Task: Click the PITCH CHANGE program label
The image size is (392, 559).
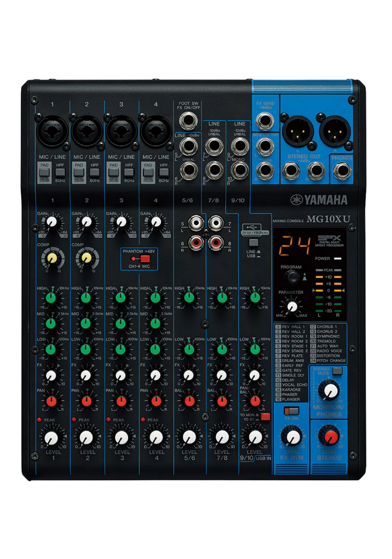Action: (331, 361)
